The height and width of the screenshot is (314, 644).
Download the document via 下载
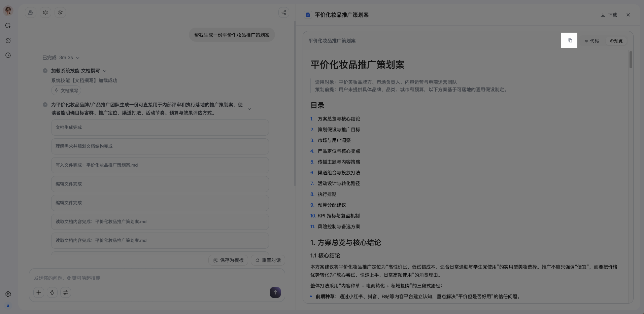coord(609,15)
